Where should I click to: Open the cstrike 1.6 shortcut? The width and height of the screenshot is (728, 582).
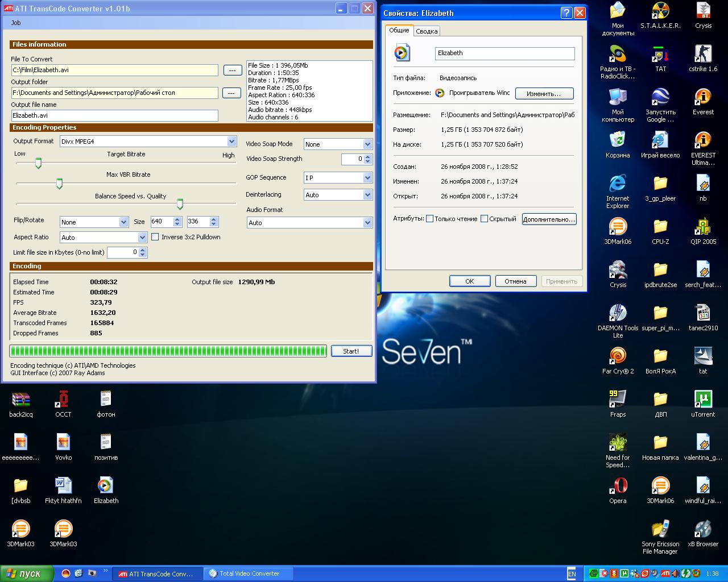tap(703, 54)
